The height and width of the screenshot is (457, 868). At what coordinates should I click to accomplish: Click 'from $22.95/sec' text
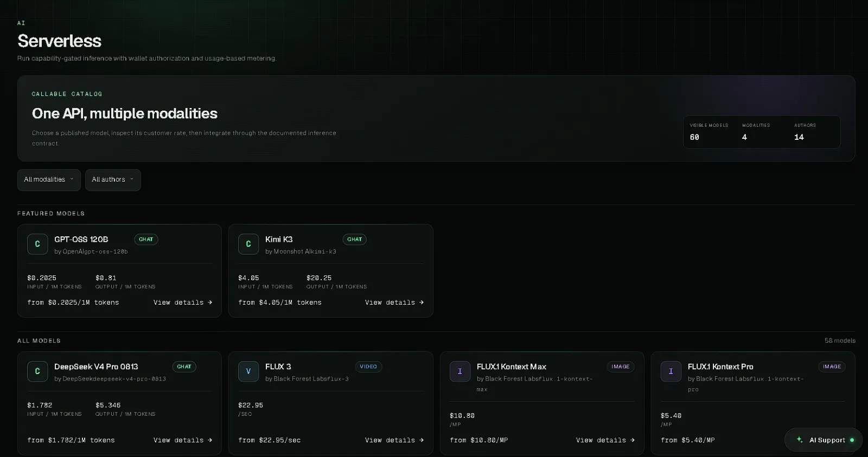point(270,440)
